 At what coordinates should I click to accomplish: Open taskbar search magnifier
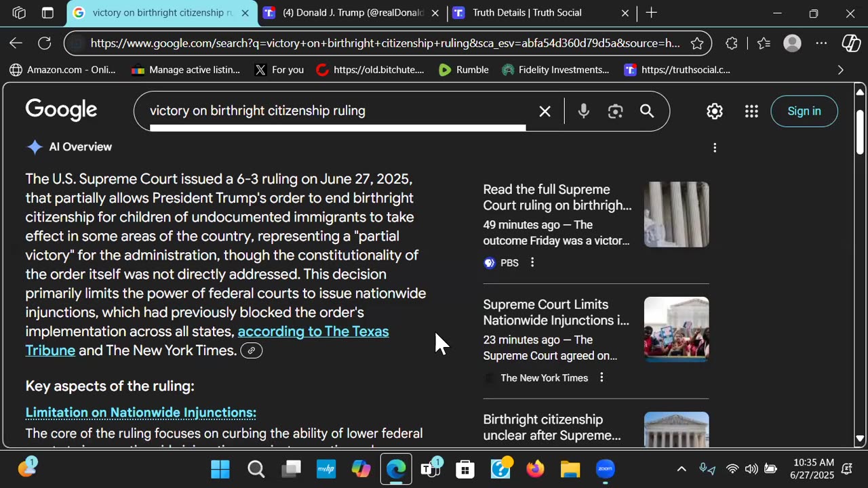tap(256, 469)
